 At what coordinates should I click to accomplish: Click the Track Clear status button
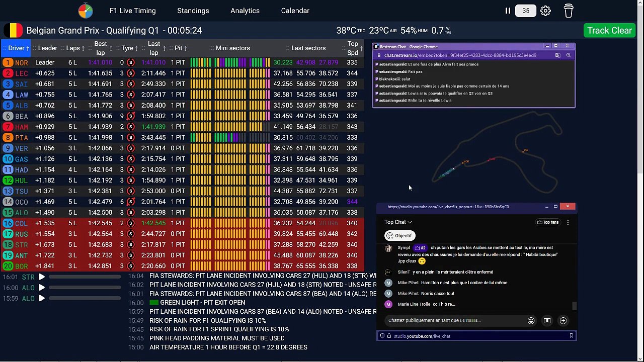coord(609,30)
